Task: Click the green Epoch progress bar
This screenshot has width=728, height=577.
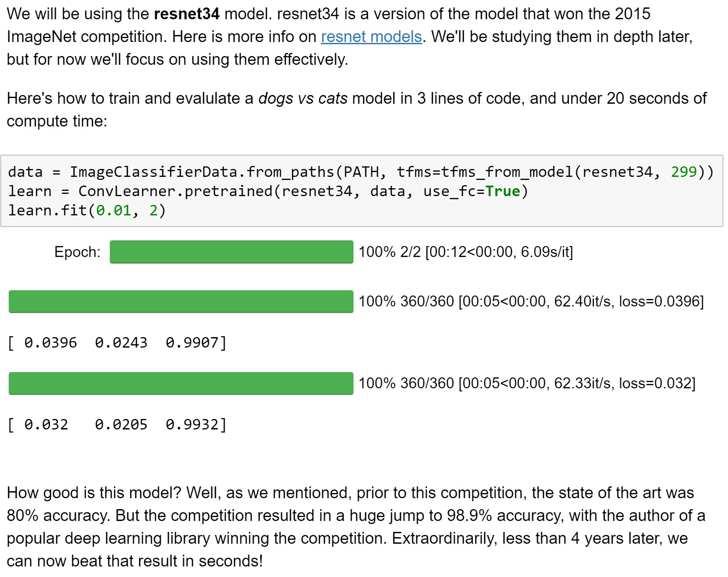Action: pos(231,252)
